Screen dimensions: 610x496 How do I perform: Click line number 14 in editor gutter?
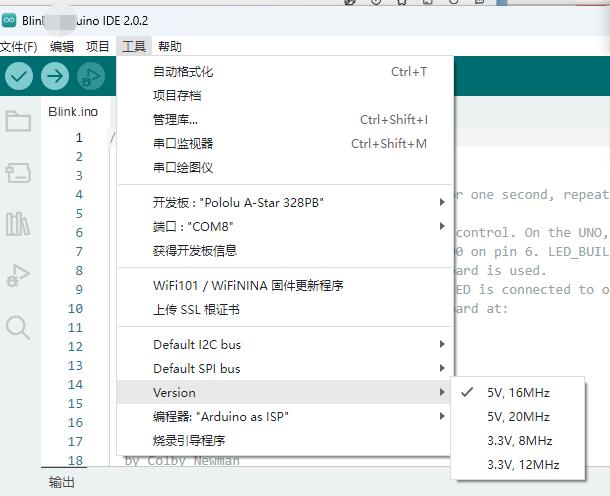coord(75,385)
